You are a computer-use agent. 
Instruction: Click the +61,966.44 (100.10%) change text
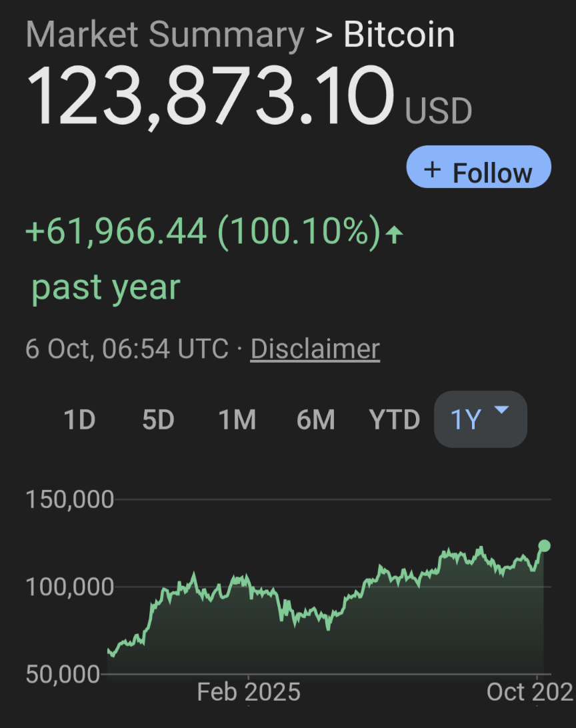(x=203, y=231)
